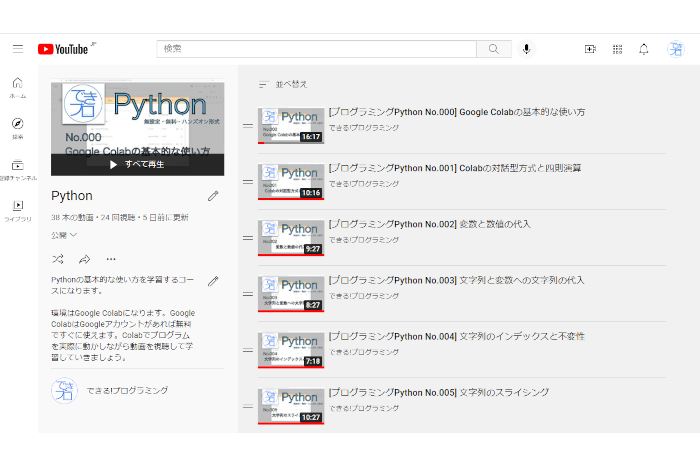The height and width of the screenshot is (467, 700).
Task: Select Home in the sidebar
Action: click(x=18, y=88)
